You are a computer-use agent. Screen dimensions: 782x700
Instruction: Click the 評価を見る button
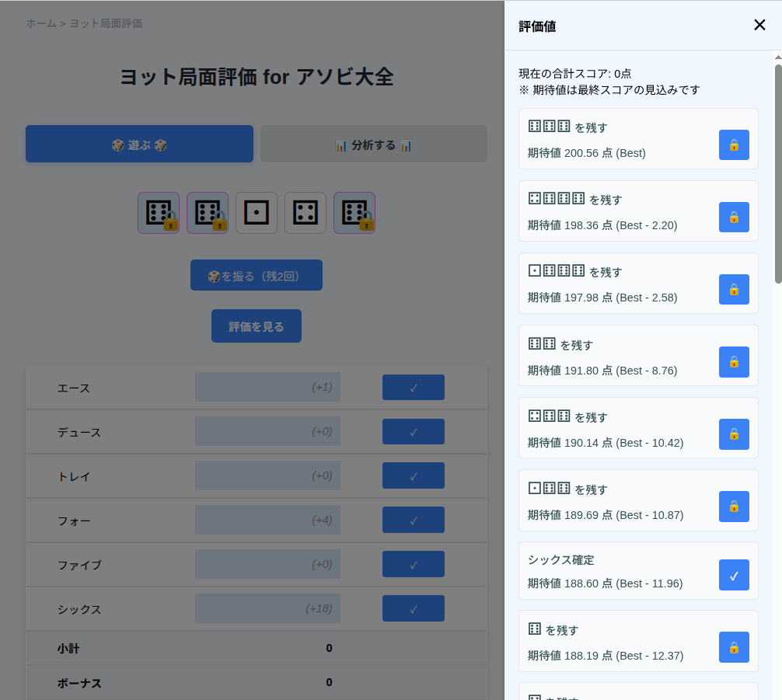pos(256,326)
